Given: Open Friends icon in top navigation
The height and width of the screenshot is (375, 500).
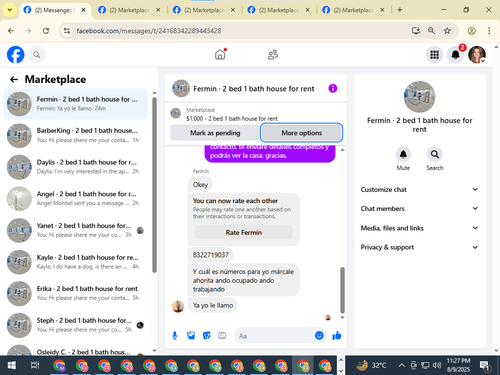Looking at the screenshot, I should click(x=273, y=55).
